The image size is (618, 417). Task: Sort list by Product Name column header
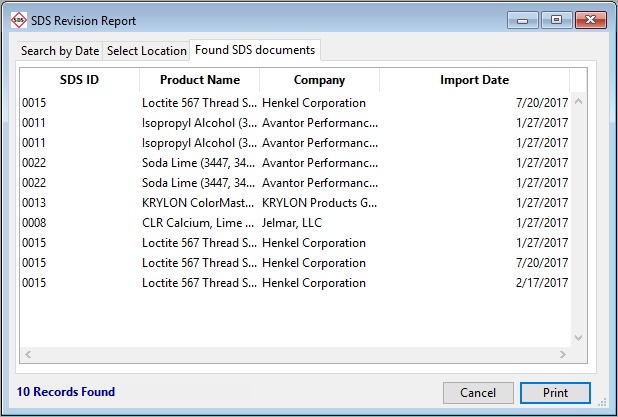point(200,80)
